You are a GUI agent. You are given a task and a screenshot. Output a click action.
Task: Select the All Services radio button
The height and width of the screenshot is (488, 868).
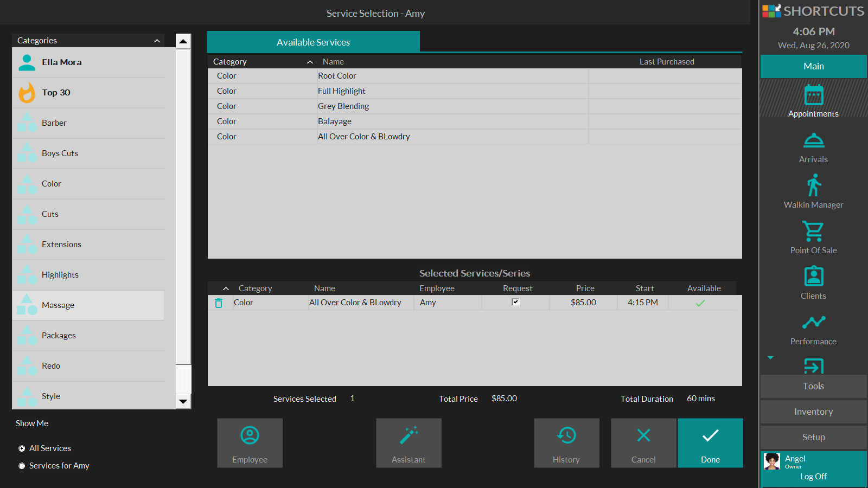tap(22, 448)
